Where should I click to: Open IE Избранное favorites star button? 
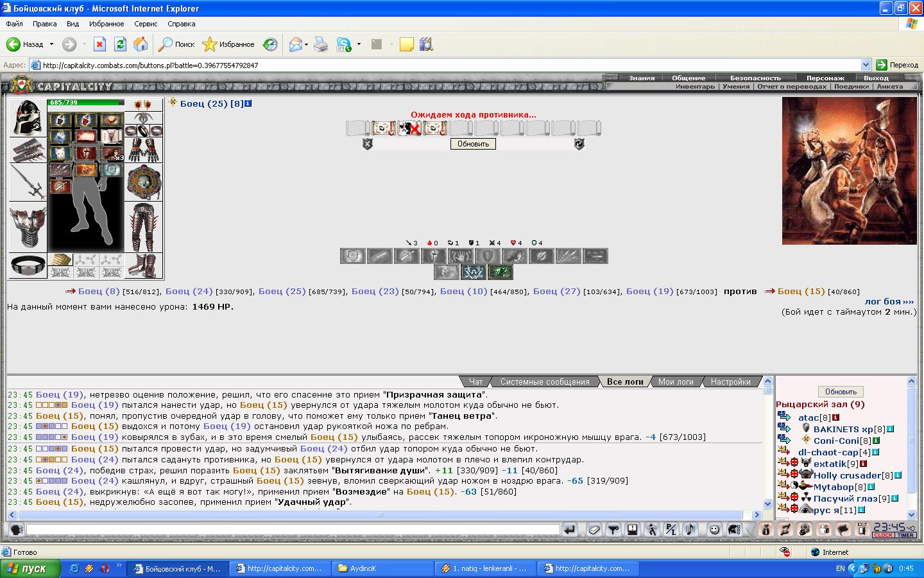(x=228, y=44)
